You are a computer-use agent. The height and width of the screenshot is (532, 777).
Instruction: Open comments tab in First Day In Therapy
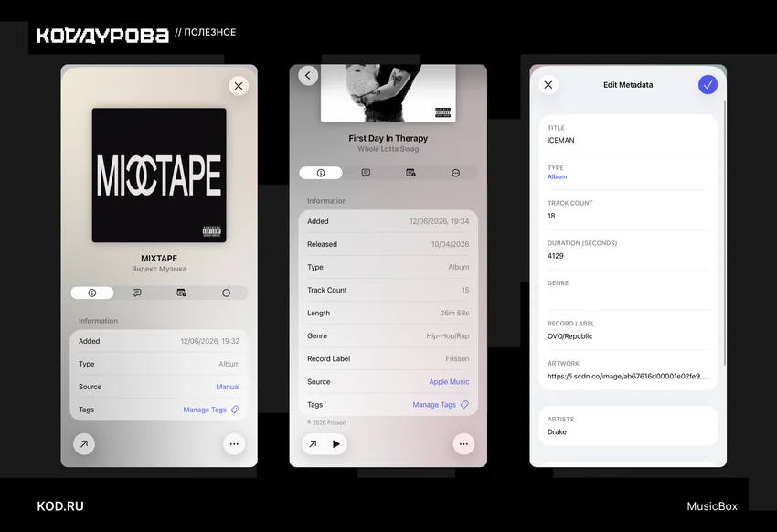point(366,173)
